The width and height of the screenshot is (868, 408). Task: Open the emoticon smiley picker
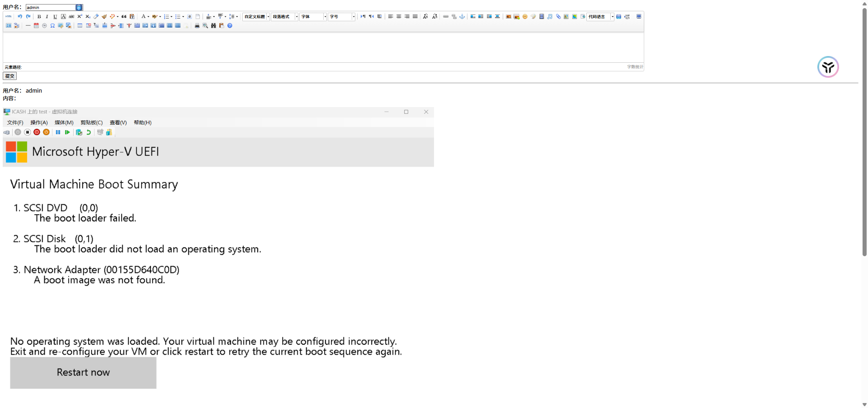click(x=525, y=16)
